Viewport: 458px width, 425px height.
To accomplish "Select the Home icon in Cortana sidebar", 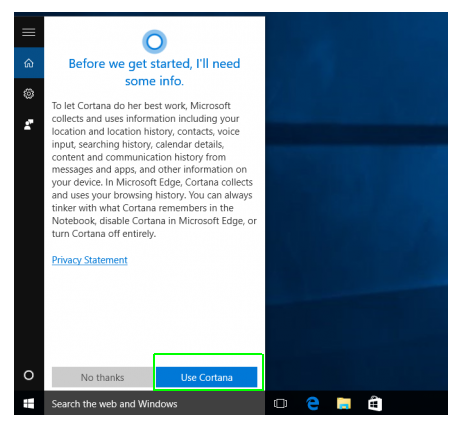I will 29,63.
